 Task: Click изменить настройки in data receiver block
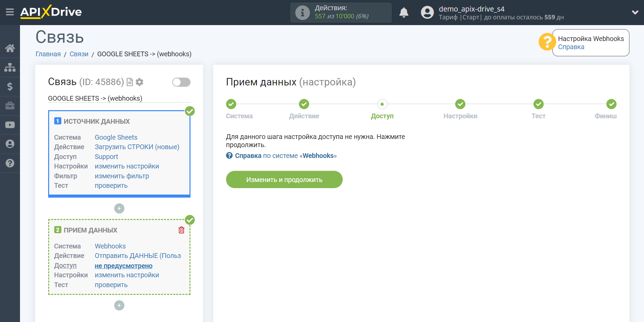click(127, 275)
